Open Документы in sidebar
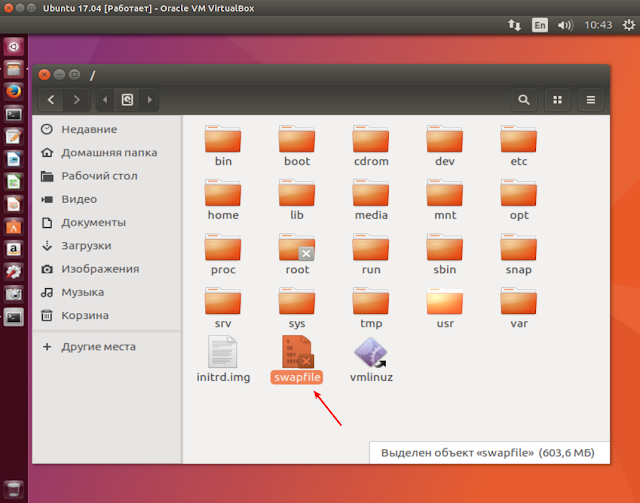640x503 pixels. coord(107,222)
